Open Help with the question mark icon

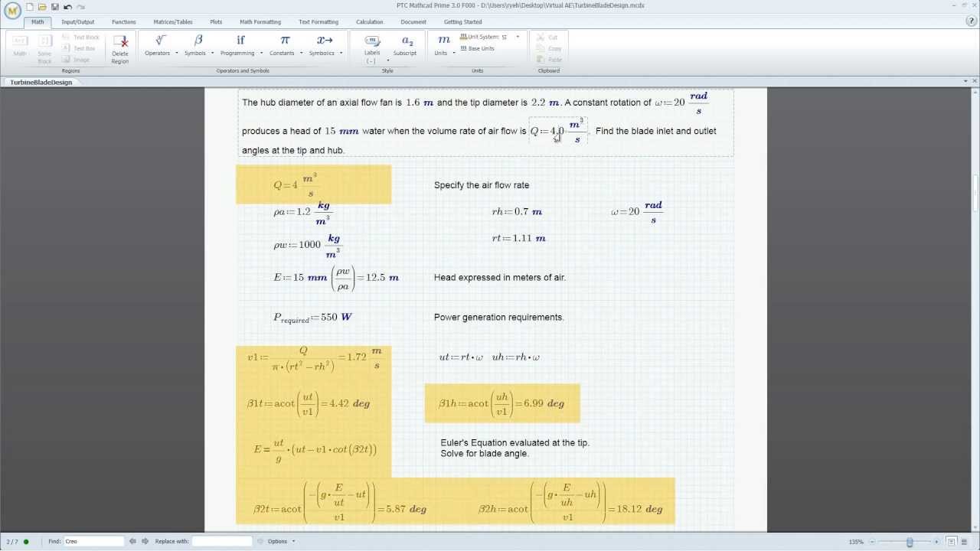971,21
